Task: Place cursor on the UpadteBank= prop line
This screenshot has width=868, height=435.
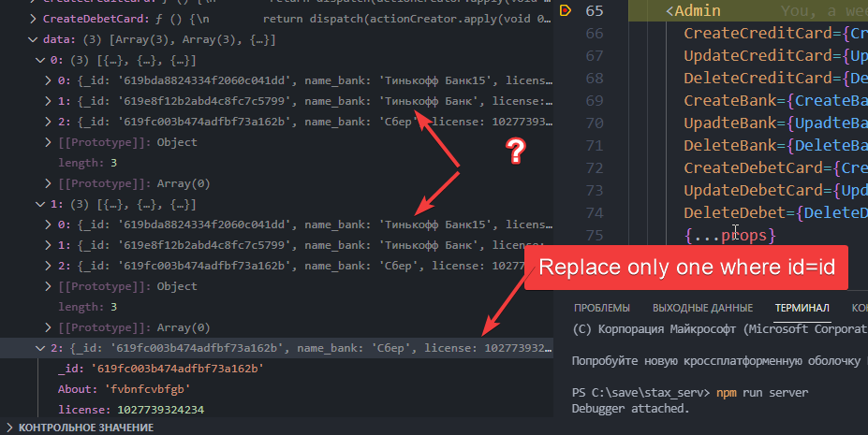Action: (x=775, y=123)
